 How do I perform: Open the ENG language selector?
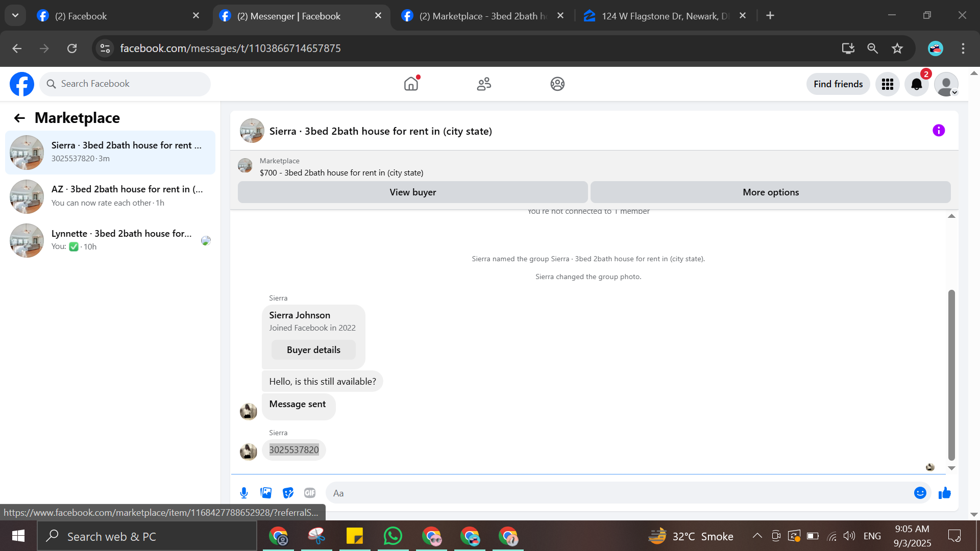872,536
